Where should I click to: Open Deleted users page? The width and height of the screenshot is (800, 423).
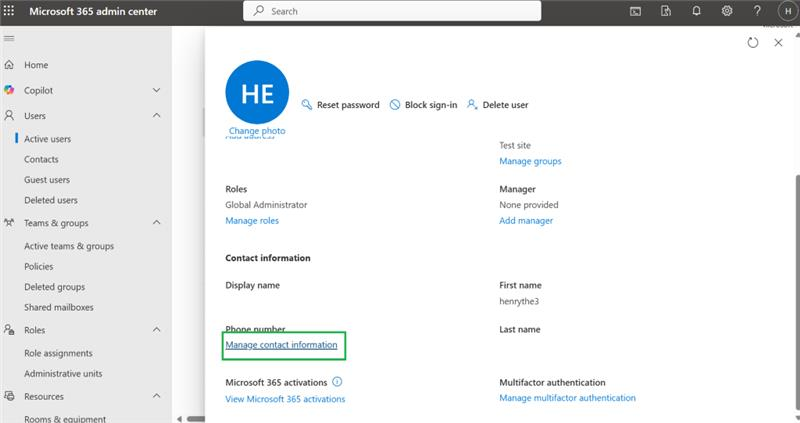(51, 200)
